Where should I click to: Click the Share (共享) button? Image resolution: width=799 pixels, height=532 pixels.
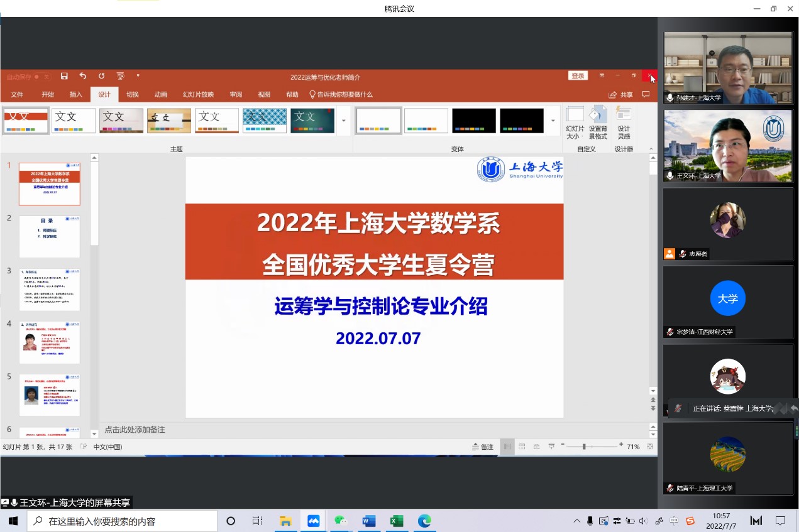pos(621,94)
